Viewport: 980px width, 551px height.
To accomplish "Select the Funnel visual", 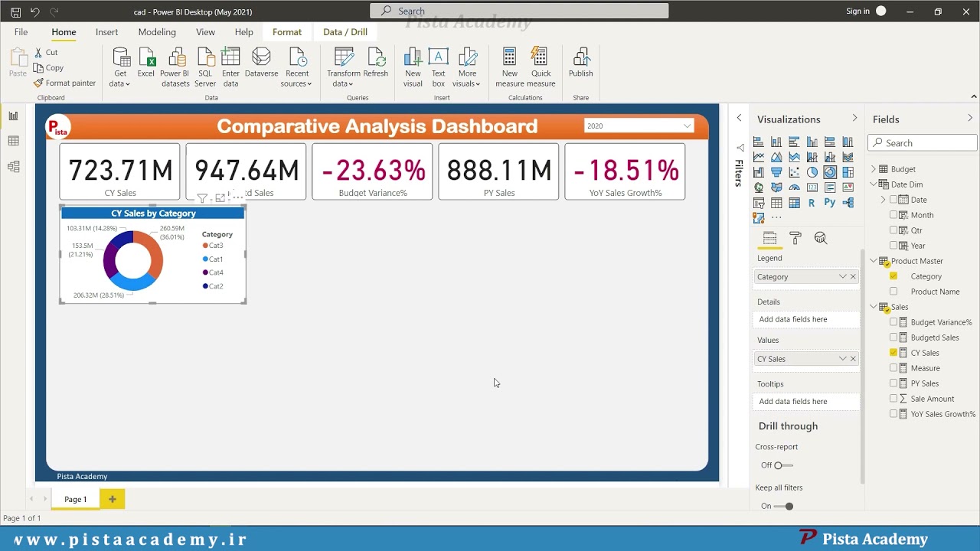I will click(x=776, y=172).
